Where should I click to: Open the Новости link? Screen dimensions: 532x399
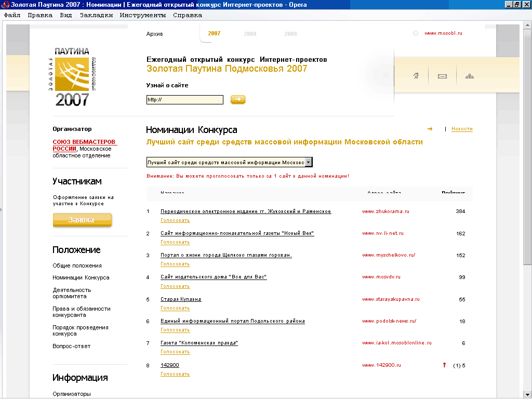462,129
